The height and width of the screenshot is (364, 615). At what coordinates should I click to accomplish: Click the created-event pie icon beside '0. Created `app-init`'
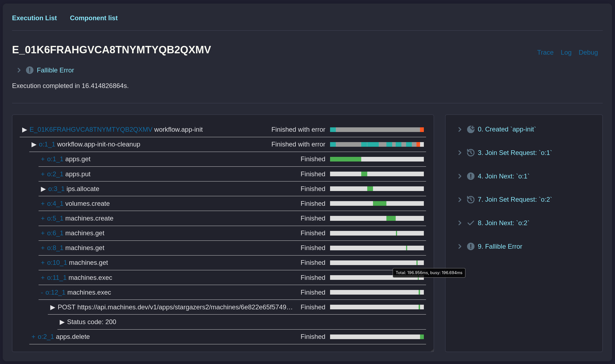(470, 129)
